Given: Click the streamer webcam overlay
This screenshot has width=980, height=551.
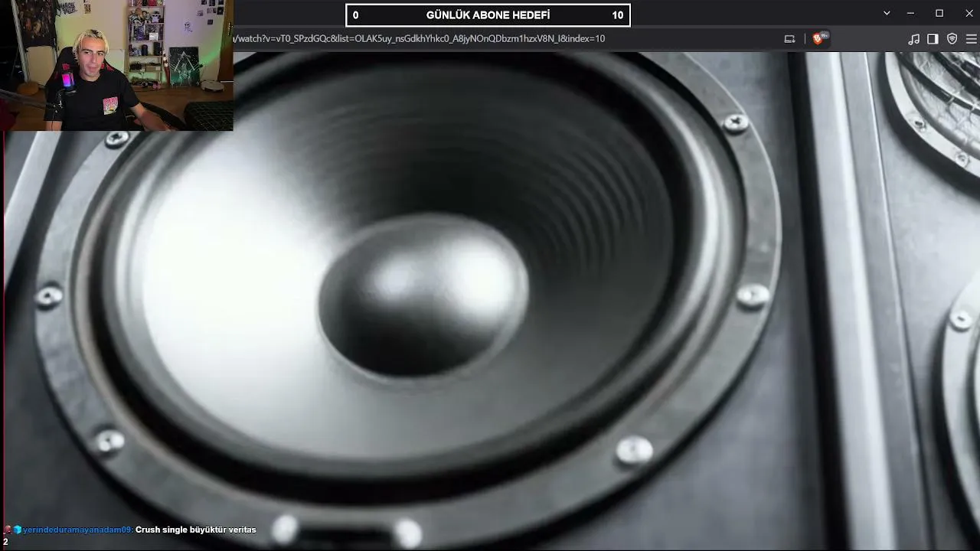Looking at the screenshot, I should point(116,65).
